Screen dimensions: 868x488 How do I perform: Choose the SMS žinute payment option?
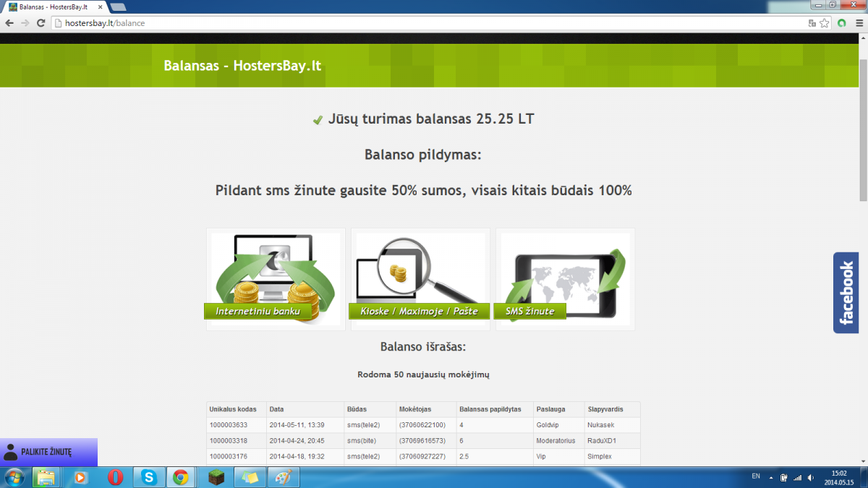[529, 311]
